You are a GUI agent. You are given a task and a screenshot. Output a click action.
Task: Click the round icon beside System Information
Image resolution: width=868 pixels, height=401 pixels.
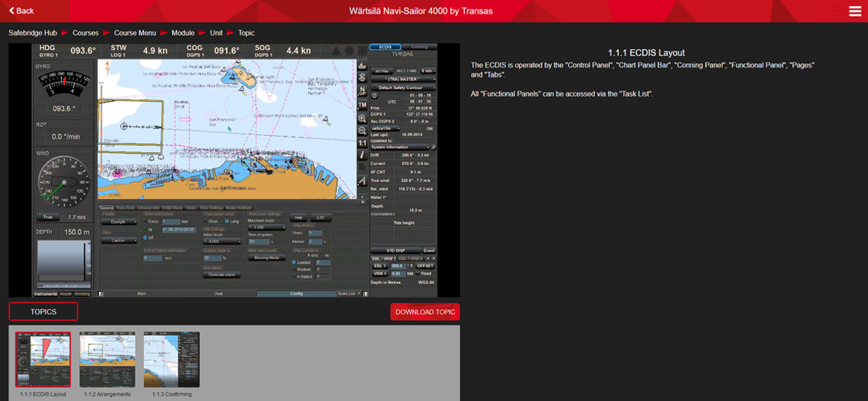[433, 147]
